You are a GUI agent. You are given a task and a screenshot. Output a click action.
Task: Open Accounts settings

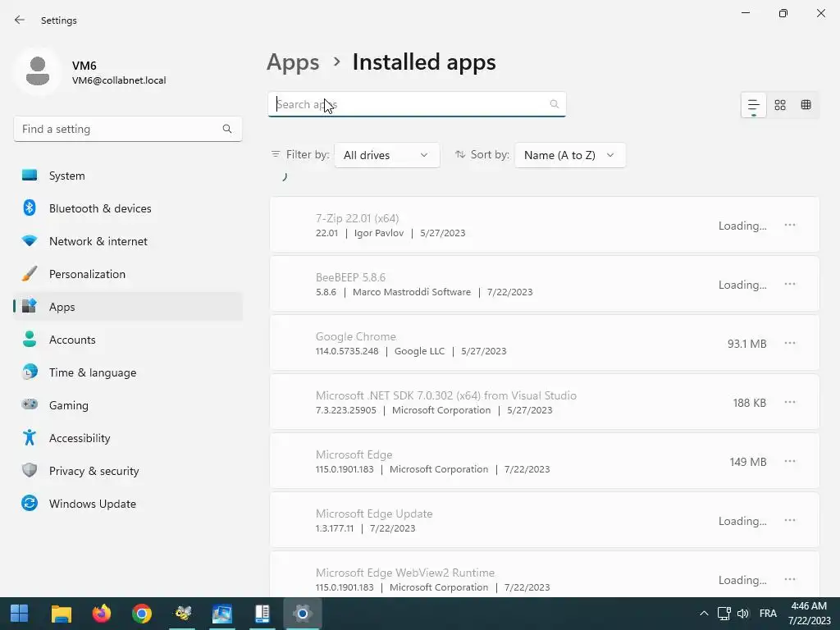pos(128,340)
